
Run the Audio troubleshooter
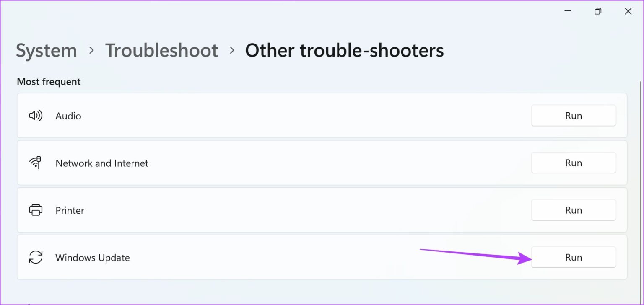[573, 116]
